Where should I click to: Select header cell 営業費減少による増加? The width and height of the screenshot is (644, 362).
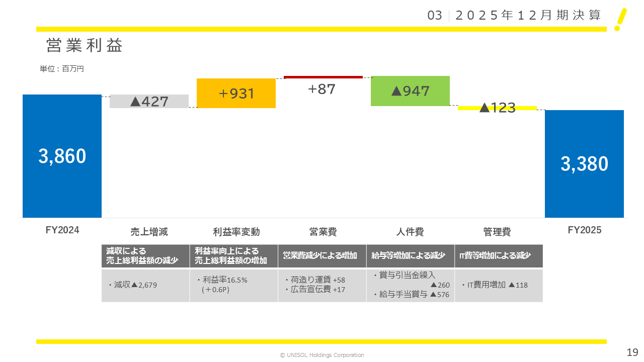tap(322, 256)
